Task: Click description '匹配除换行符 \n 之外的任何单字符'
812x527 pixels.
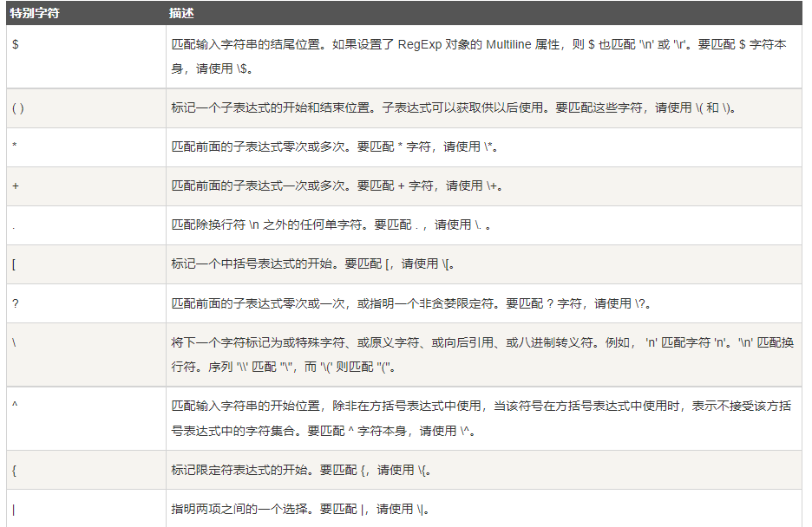Action: tap(484, 225)
